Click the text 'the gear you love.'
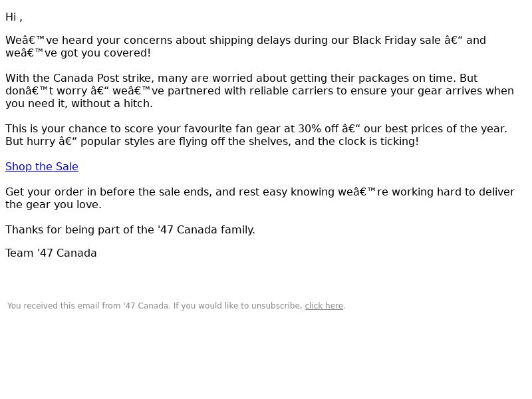Image resolution: width=532 pixels, height=399 pixels. pyautogui.click(x=53, y=205)
